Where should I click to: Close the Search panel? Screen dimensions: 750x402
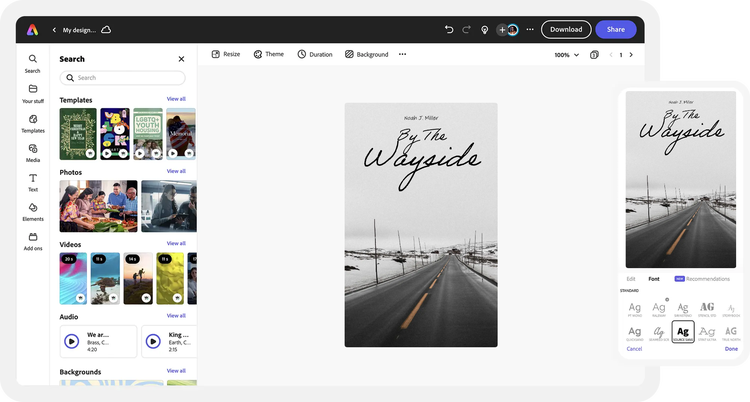click(x=181, y=59)
